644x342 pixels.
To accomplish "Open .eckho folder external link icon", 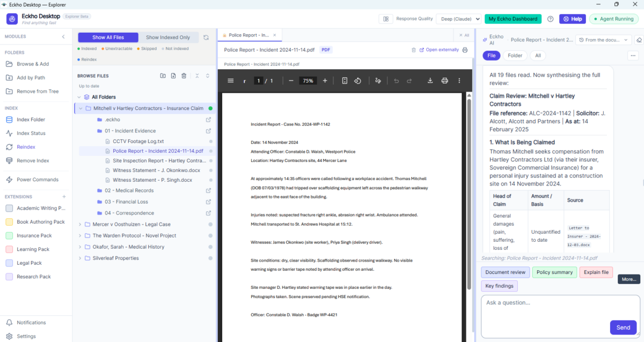I will click(208, 120).
